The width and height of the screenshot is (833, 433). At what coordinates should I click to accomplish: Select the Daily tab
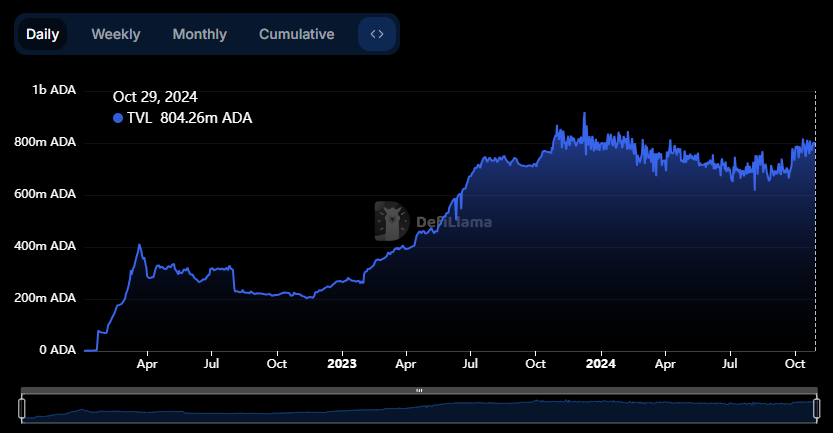pyautogui.click(x=42, y=34)
